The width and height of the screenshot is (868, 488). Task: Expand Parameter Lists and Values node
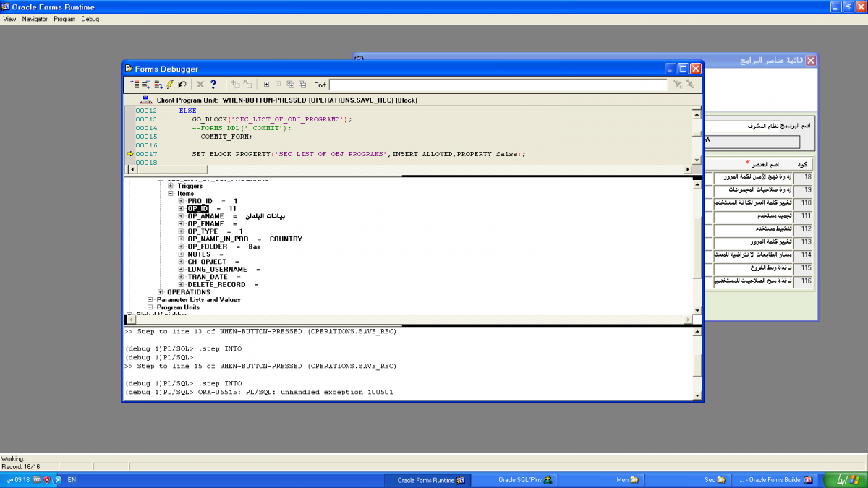(x=150, y=300)
